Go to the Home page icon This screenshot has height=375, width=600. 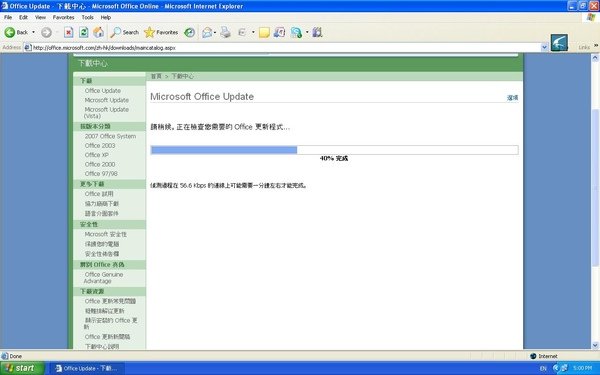click(98, 33)
